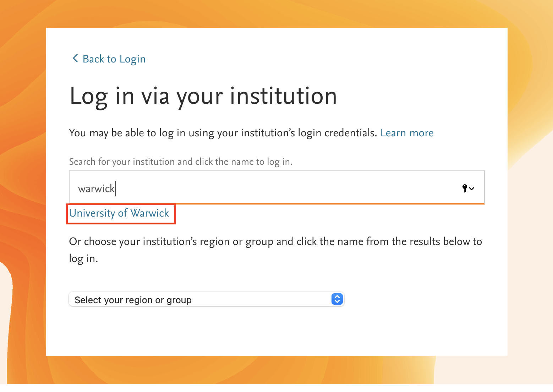Click the Search for your institution label
The image size is (553, 392).
(180, 162)
